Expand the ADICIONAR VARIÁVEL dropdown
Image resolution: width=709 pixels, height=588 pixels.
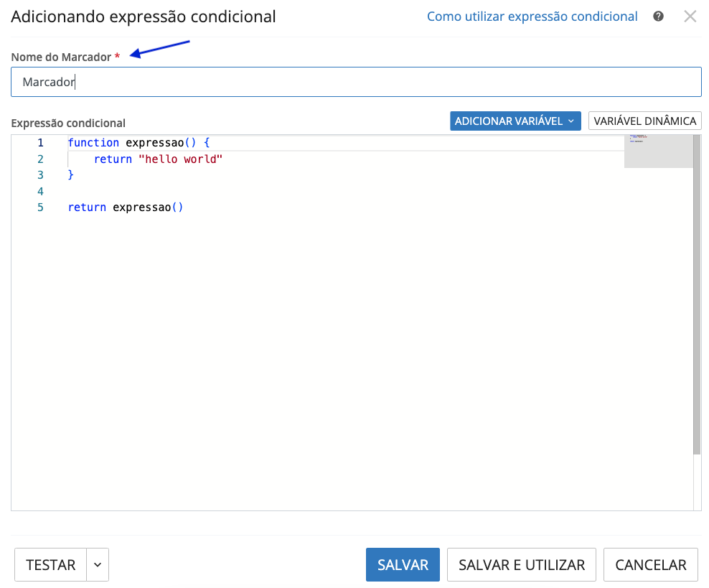[x=515, y=121]
